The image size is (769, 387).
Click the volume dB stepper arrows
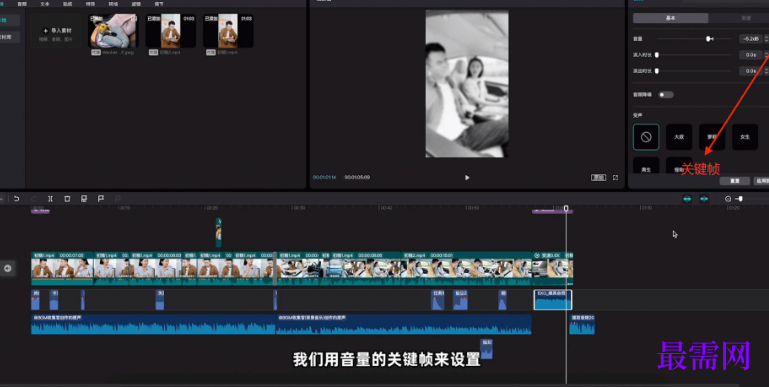point(766,38)
